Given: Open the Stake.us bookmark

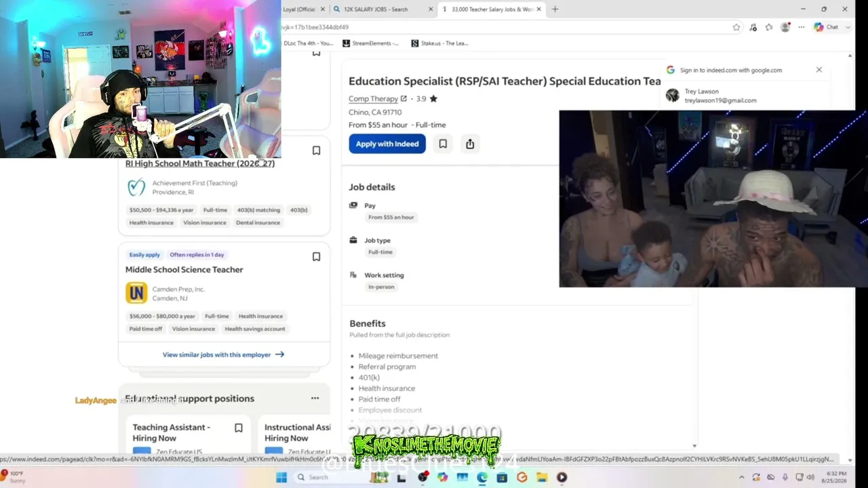Looking at the screenshot, I should pos(439,43).
